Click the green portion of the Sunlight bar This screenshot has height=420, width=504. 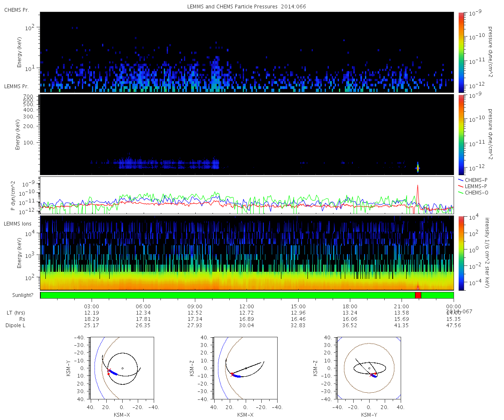pyautogui.click(x=227, y=295)
